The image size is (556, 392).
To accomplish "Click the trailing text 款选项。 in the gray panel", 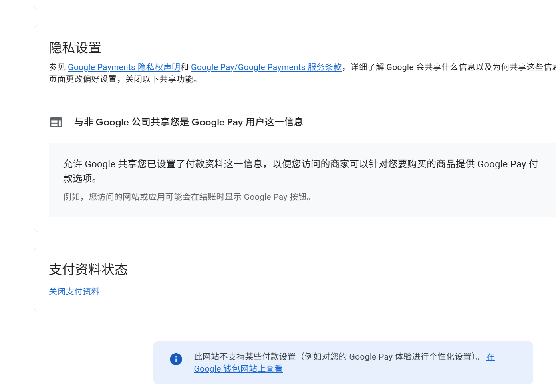I will point(81,178).
